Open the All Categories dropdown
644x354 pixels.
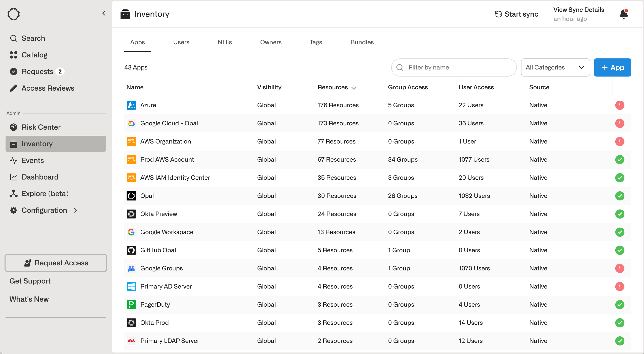555,67
